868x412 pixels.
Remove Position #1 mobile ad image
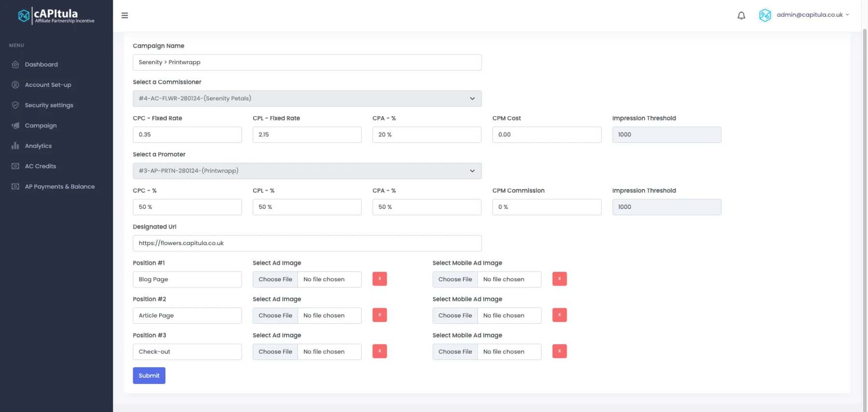click(559, 279)
